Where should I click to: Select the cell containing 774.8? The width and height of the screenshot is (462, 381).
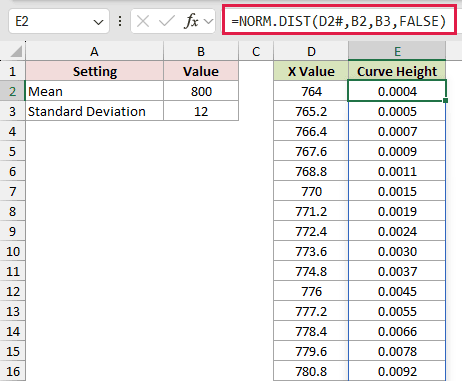(311, 271)
